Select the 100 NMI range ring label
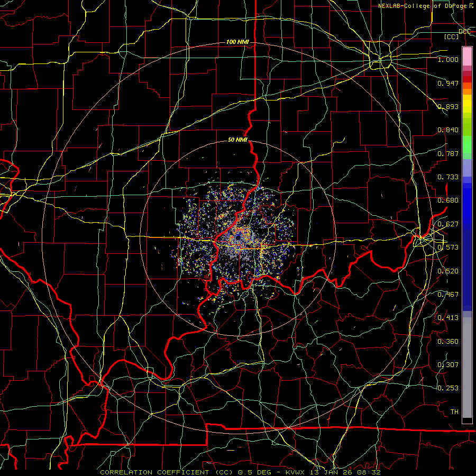This screenshot has height=476, width=476. point(237,42)
